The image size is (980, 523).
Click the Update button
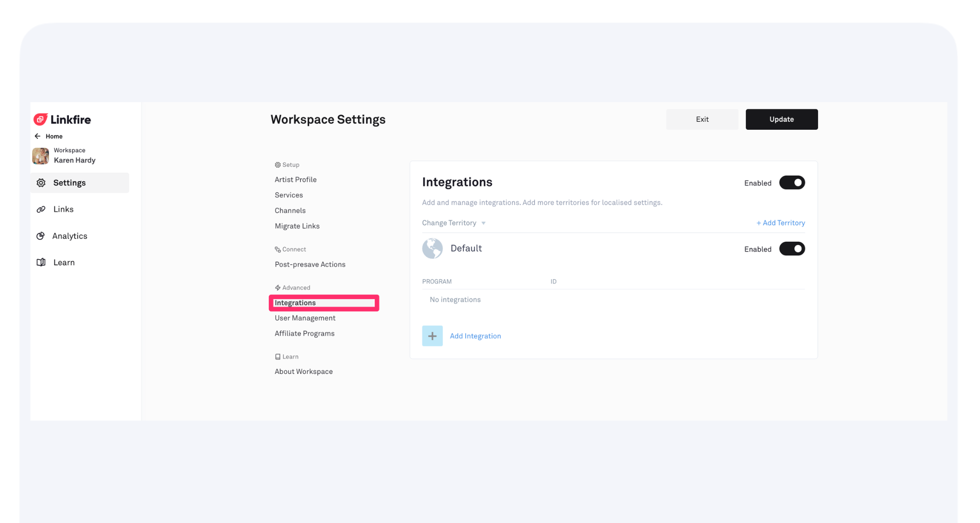tap(781, 120)
